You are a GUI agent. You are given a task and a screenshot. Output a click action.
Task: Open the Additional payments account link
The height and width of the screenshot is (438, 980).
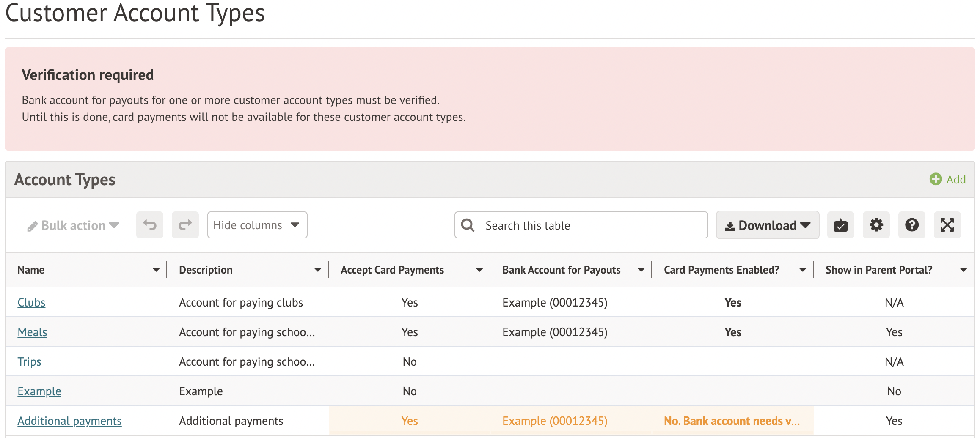[x=69, y=421]
